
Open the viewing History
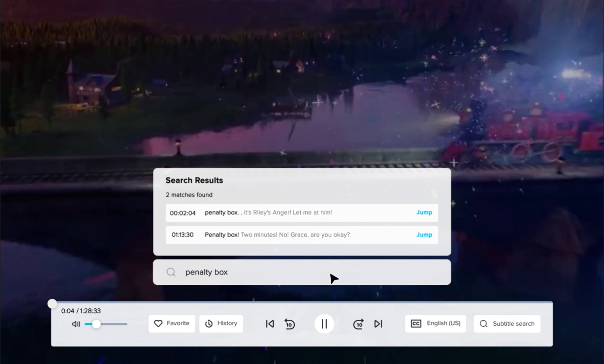click(221, 323)
